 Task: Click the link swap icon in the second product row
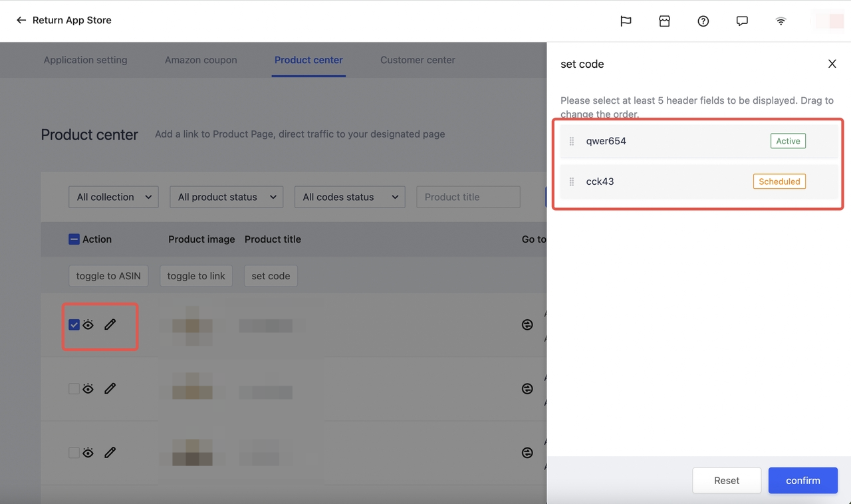pyautogui.click(x=527, y=388)
